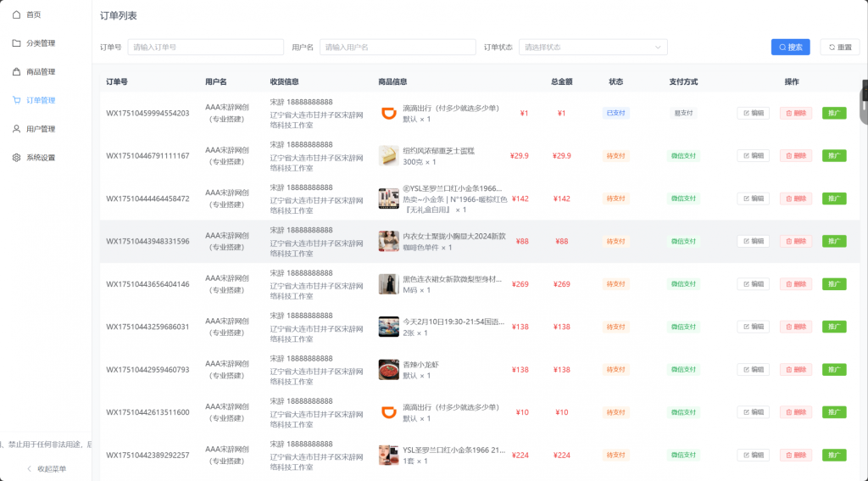
Task: Click the YSL lipstick ¥142 product thumbnail
Action: tap(388, 199)
